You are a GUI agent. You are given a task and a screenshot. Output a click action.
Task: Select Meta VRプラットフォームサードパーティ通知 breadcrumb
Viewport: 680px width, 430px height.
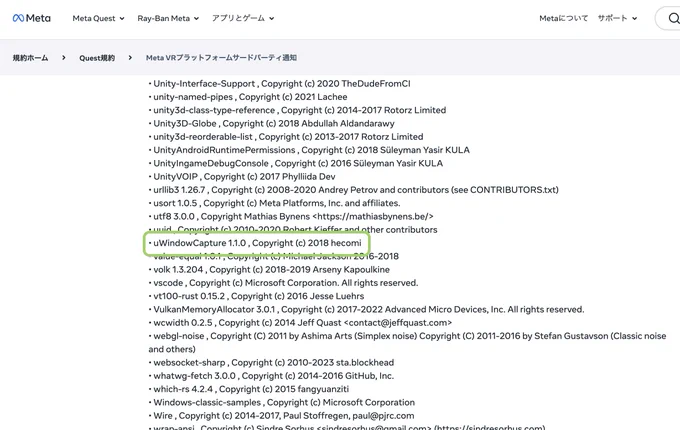[x=221, y=58]
